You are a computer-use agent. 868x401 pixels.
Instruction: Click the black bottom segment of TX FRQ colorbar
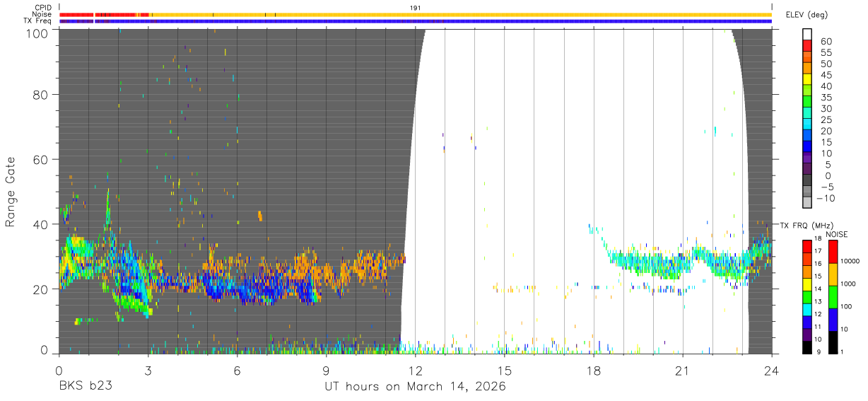808,348
